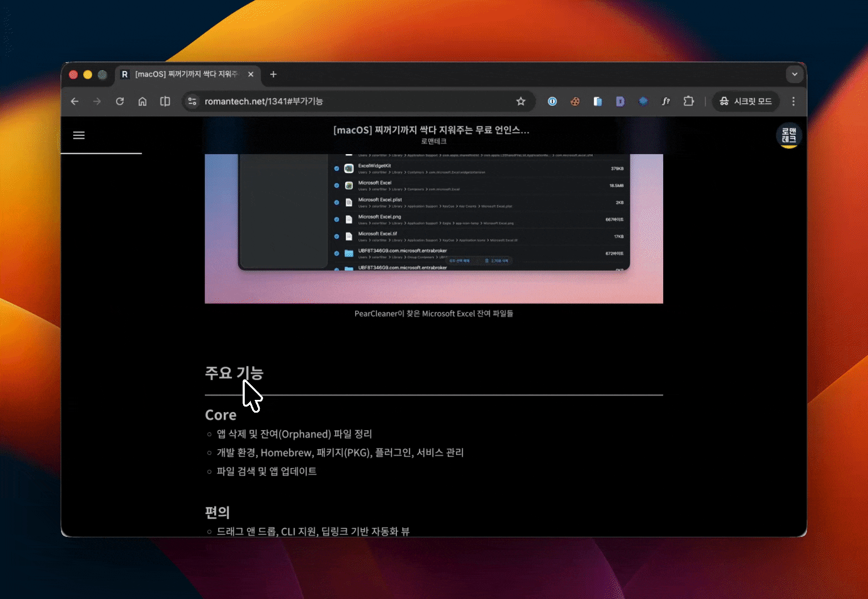Toggle the Microsoft Excel.png checkbox in screenshot

tap(336, 220)
